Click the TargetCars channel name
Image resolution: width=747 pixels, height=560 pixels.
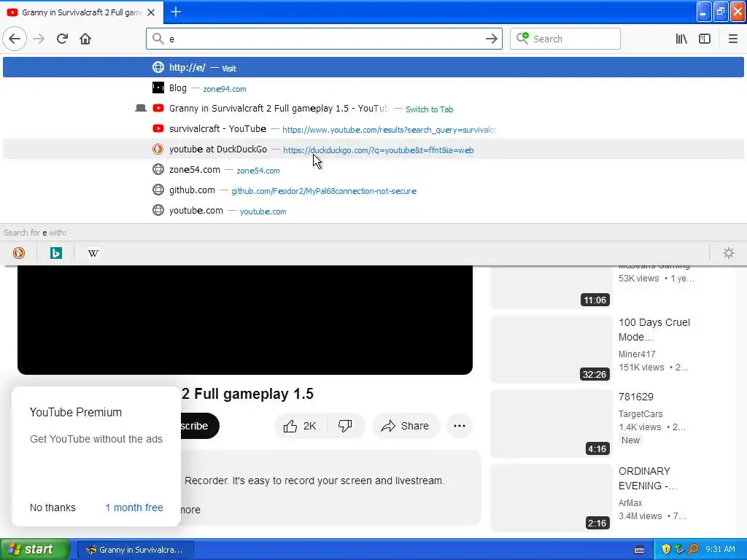tap(640, 414)
